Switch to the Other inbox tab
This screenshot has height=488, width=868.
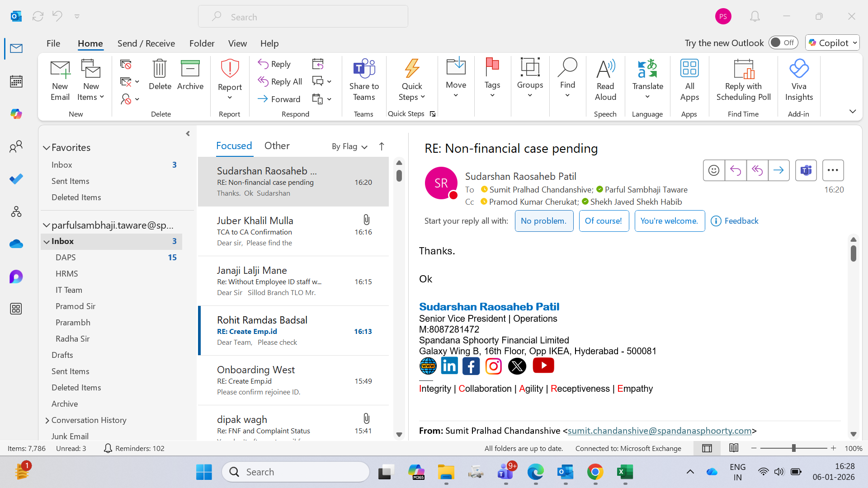(x=277, y=145)
